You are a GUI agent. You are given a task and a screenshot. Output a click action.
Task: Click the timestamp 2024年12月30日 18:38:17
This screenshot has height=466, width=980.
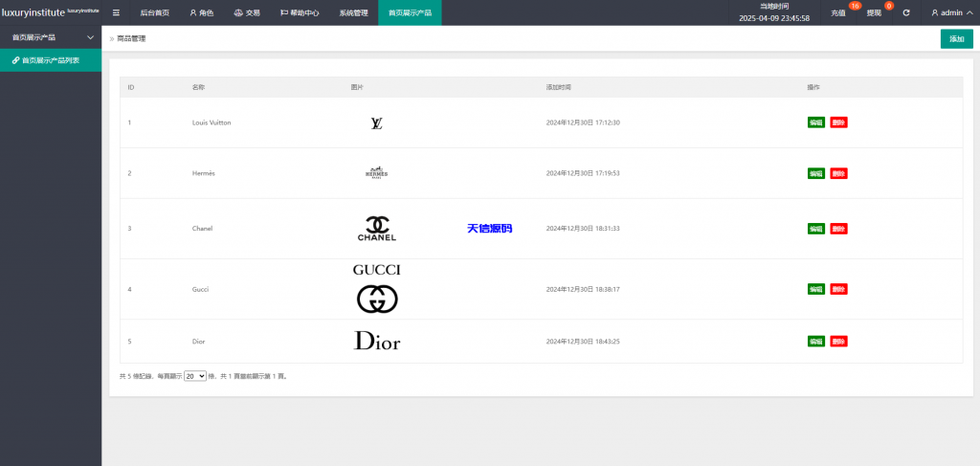583,289
